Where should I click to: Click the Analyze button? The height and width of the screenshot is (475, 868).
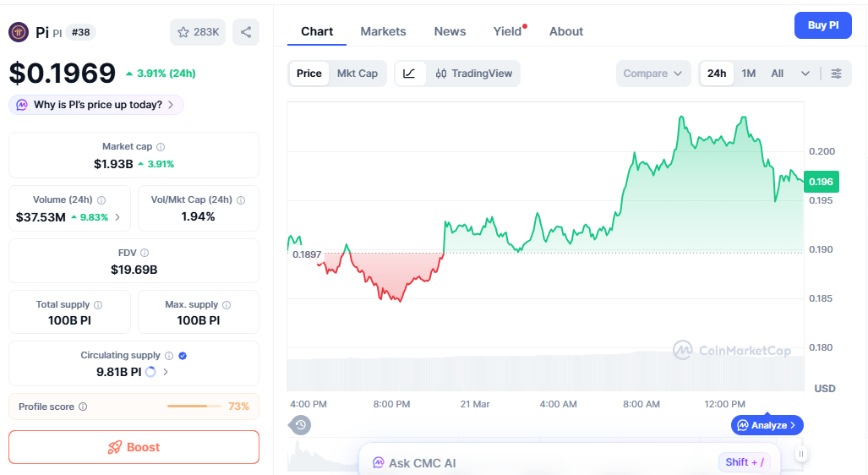[767, 425]
